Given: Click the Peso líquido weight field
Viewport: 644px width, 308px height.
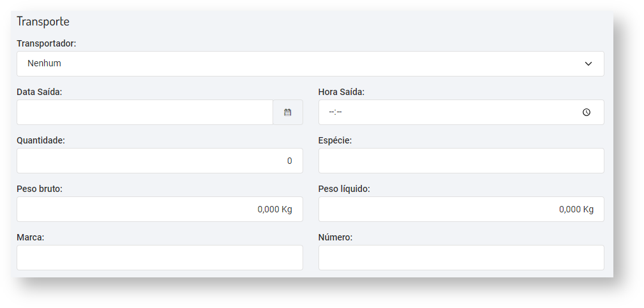Looking at the screenshot, I should coord(461,209).
